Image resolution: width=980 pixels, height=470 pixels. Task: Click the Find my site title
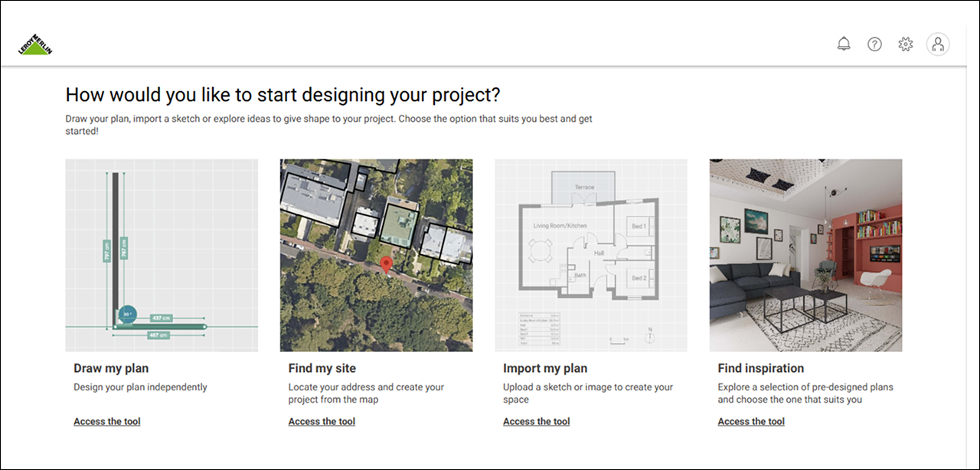[x=322, y=368]
